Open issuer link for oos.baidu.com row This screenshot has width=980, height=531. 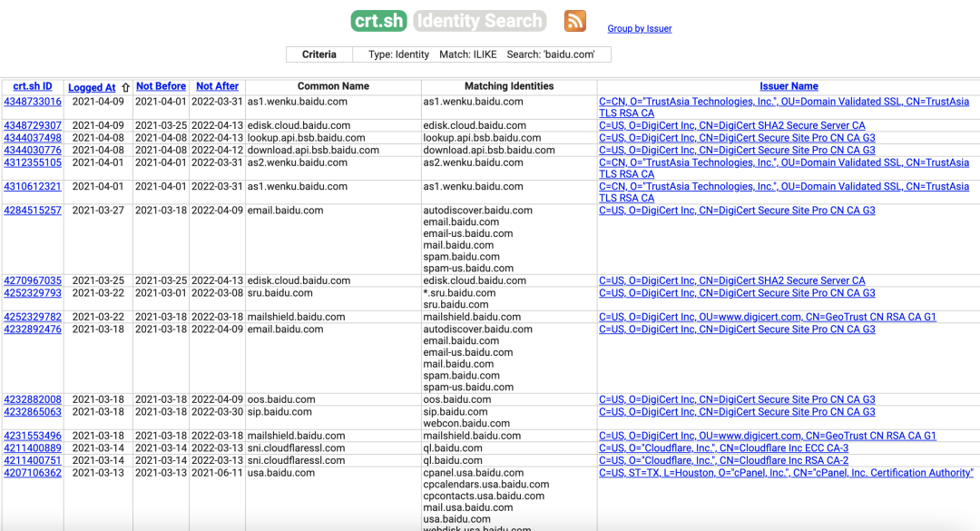[737, 399]
